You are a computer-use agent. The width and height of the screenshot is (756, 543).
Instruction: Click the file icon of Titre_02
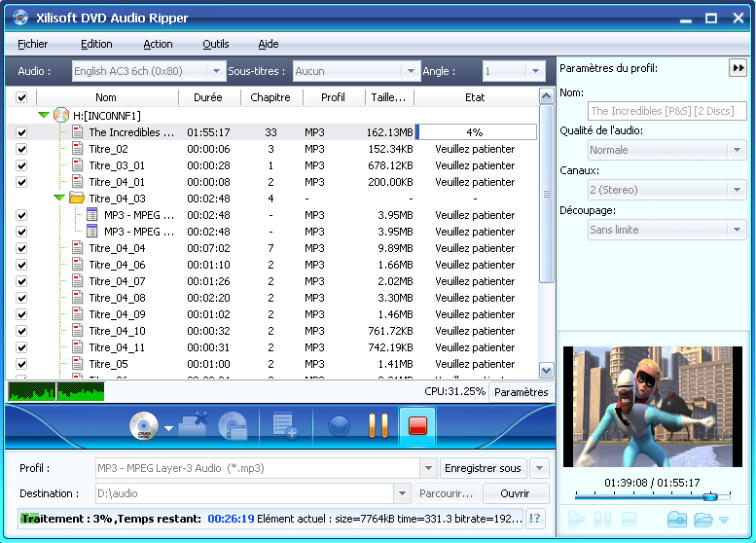pos(77,149)
